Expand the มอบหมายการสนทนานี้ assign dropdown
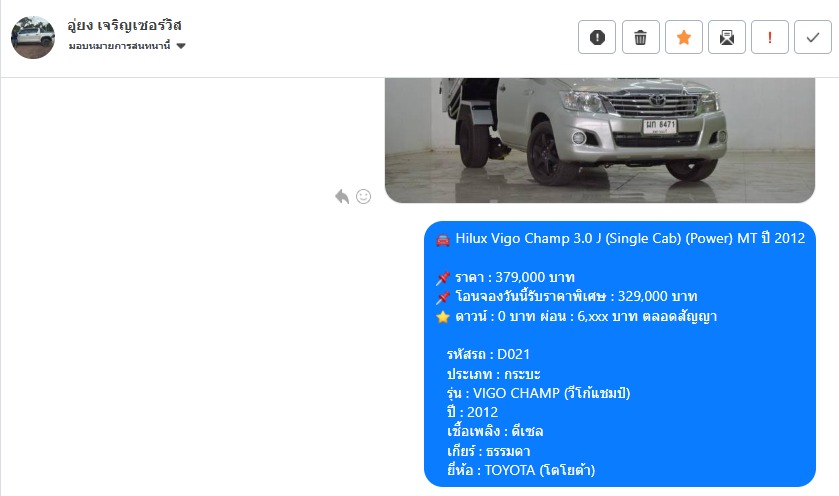This screenshot has height=496, width=839. tap(127, 46)
